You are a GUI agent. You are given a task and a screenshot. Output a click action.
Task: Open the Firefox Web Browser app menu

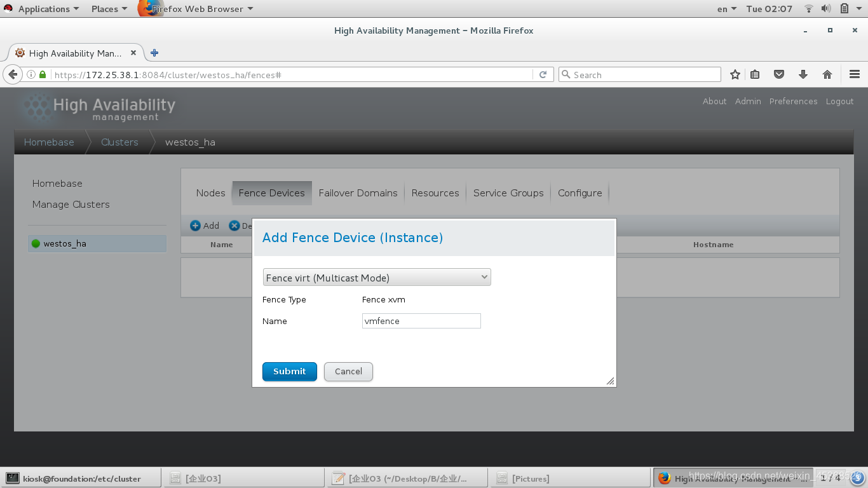point(197,9)
